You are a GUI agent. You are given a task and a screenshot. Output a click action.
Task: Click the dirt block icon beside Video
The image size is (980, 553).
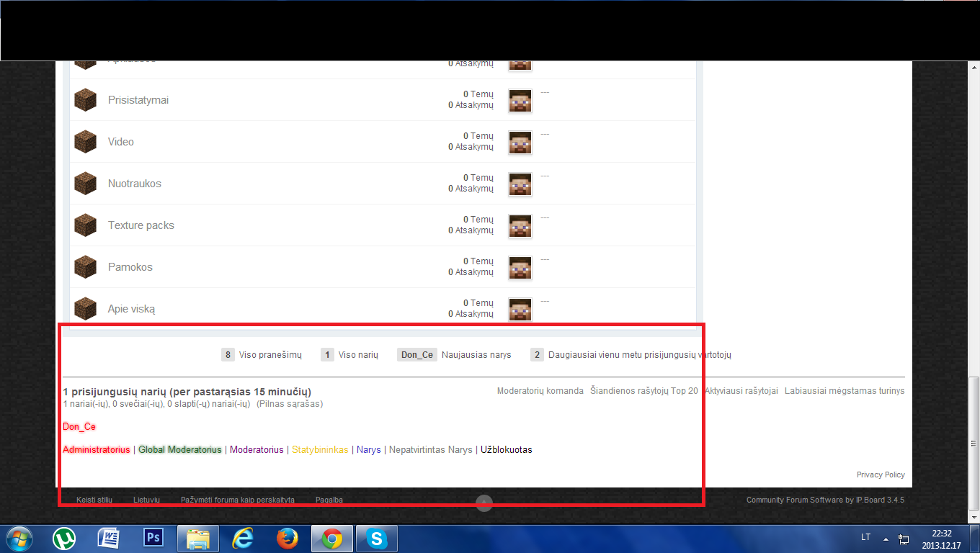[x=85, y=142]
